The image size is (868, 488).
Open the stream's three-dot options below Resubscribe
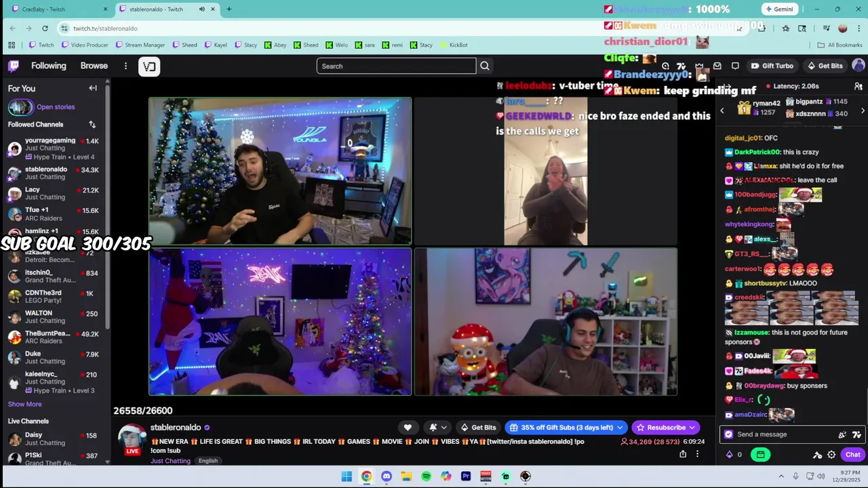[x=697, y=454]
